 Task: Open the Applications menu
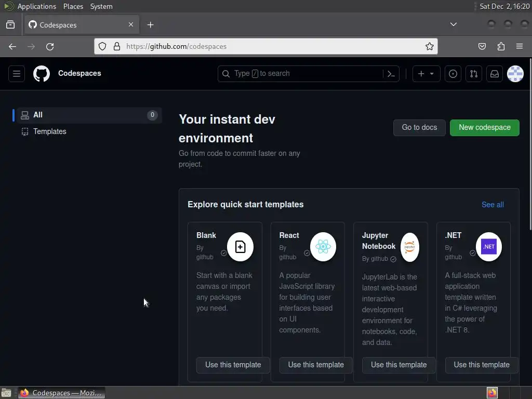coord(37,6)
